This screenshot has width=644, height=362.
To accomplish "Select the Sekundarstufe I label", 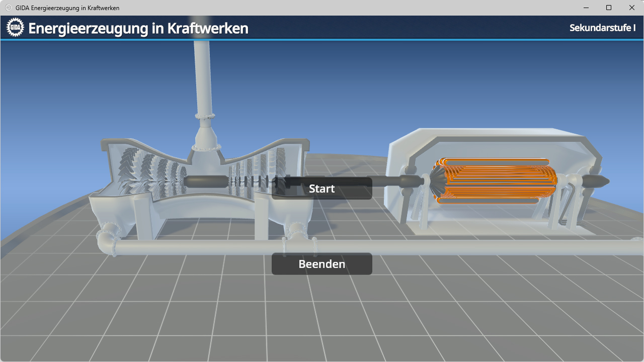I will (x=602, y=28).
